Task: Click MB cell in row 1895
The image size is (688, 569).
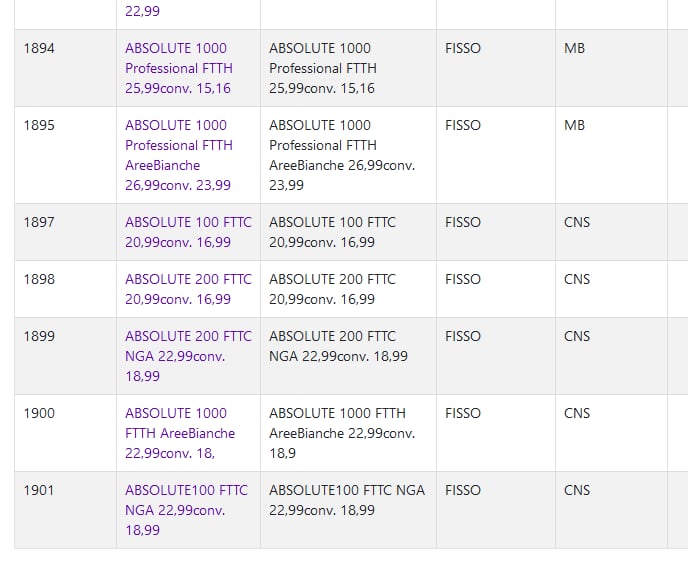Action: click(574, 125)
